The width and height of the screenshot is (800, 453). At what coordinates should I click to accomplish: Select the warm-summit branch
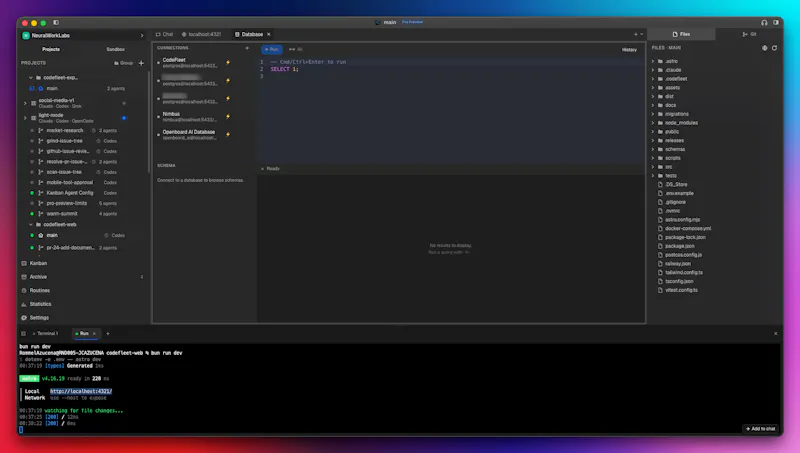pyautogui.click(x=62, y=214)
